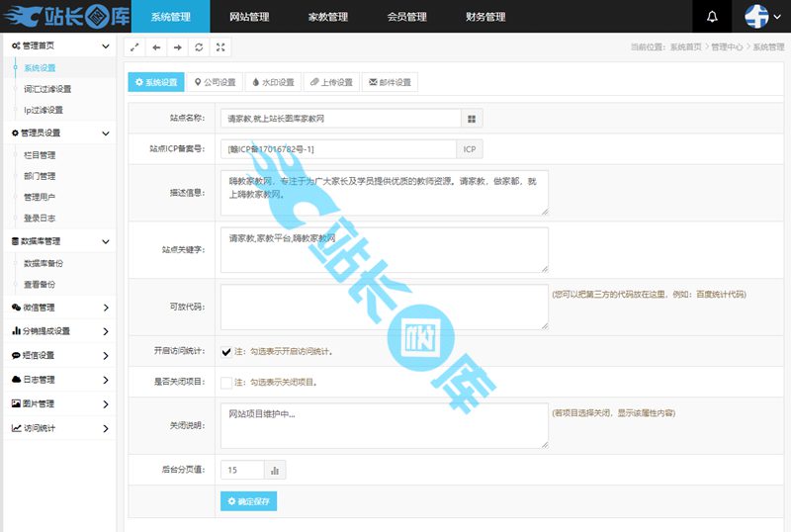Uncheck the 开启访问统计 checkbox

(226, 351)
